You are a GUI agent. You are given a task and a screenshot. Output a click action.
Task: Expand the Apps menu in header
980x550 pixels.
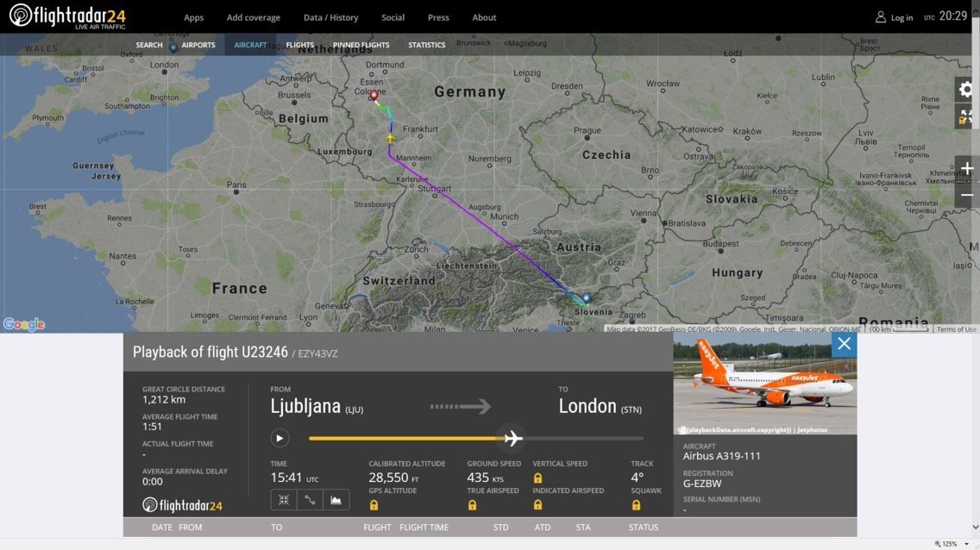[194, 17]
